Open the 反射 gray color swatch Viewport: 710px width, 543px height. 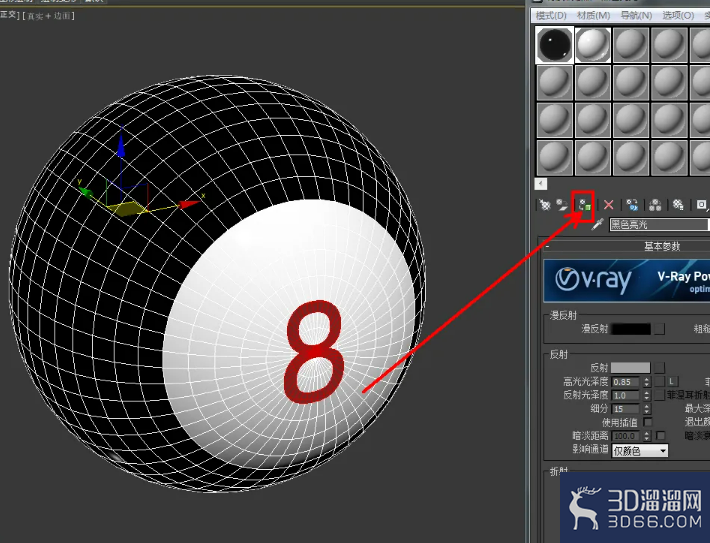630,367
